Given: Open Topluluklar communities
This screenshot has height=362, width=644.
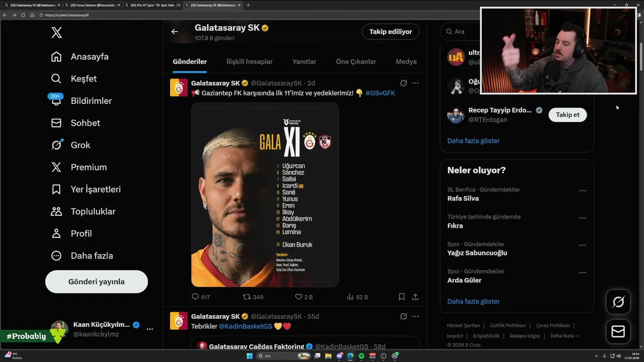Looking at the screenshot, I should pos(83,212).
